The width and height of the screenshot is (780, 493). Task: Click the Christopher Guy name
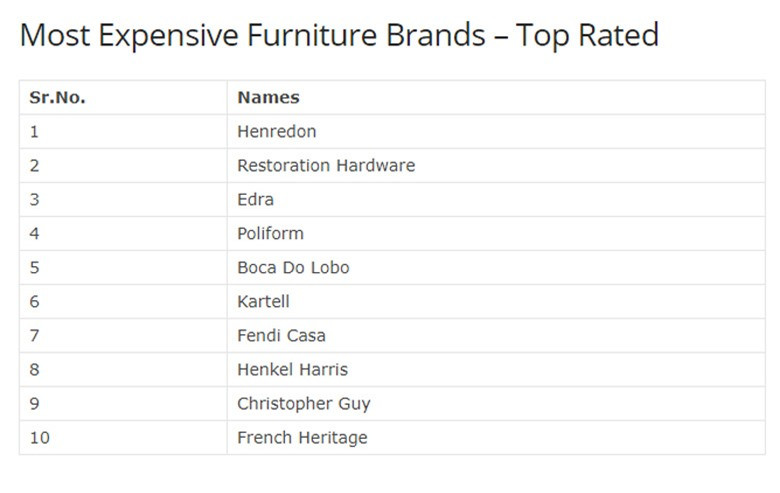pos(303,403)
